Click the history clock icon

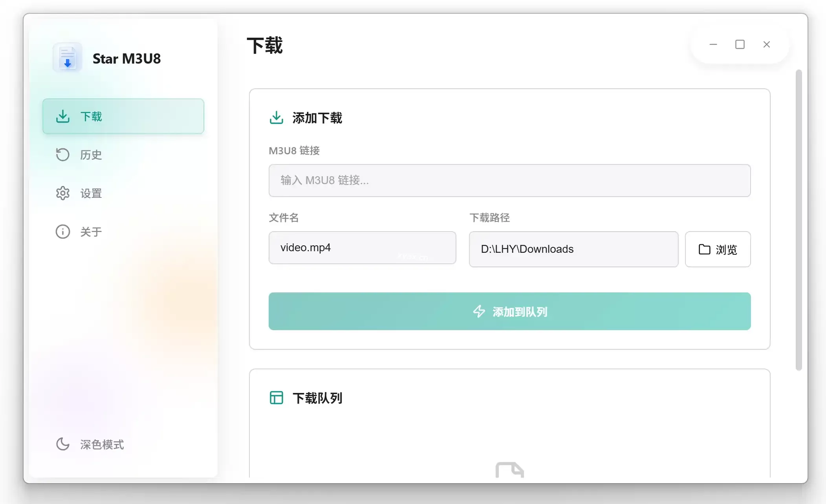63,155
